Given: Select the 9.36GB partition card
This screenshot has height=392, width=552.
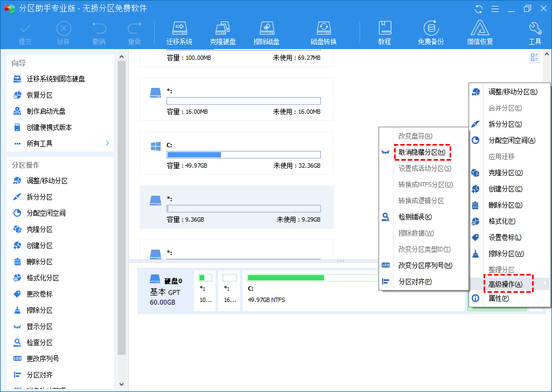Looking at the screenshot, I should [x=237, y=207].
